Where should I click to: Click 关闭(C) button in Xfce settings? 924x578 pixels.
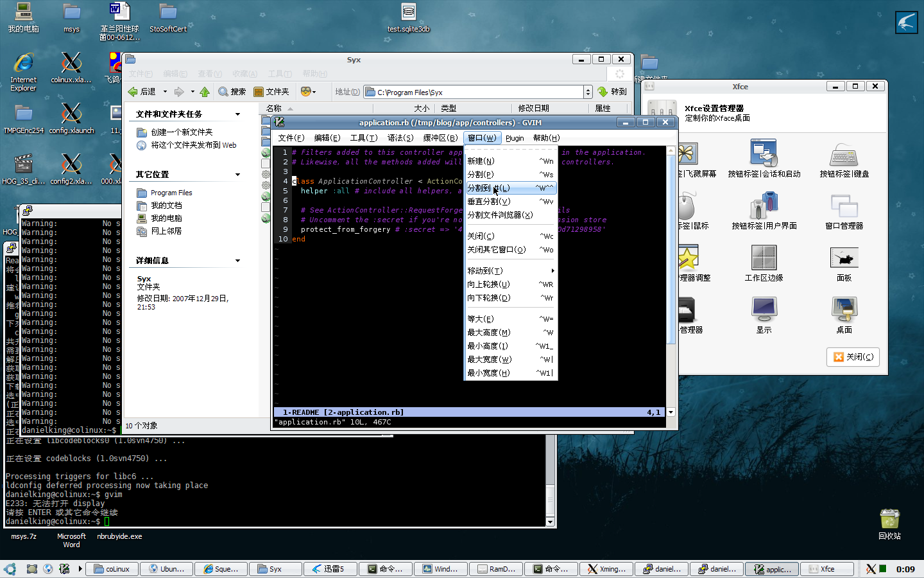point(853,357)
